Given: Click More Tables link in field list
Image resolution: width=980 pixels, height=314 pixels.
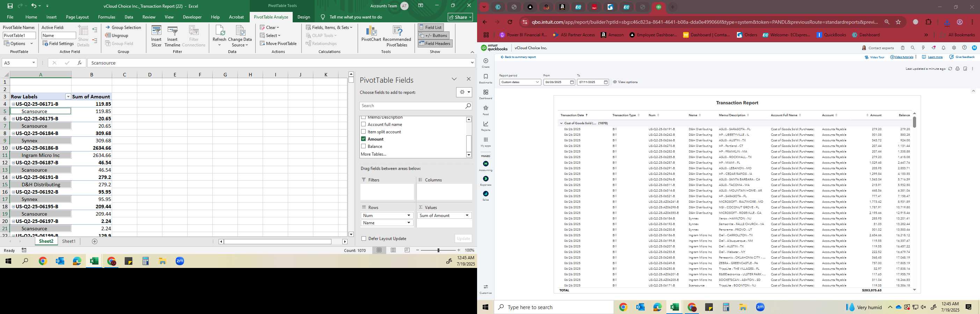Looking at the screenshot, I should pos(373,154).
